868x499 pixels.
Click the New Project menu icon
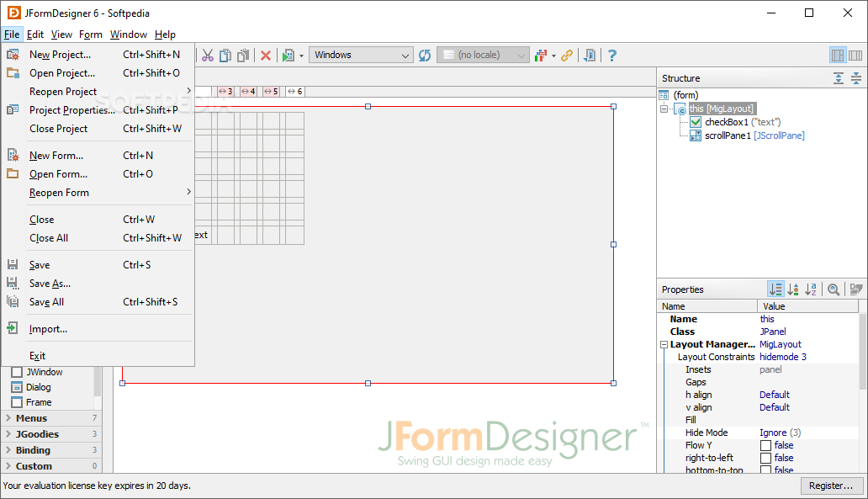[x=13, y=54]
